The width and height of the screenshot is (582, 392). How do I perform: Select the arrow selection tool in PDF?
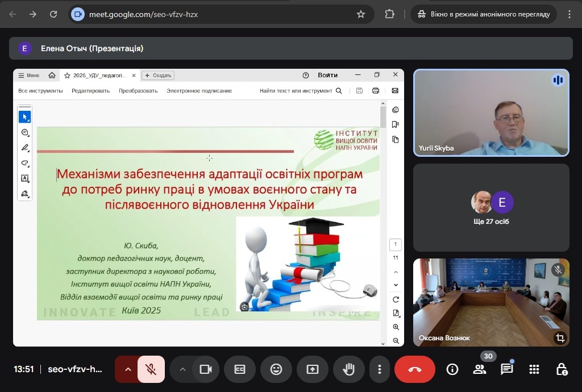click(x=25, y=117)
